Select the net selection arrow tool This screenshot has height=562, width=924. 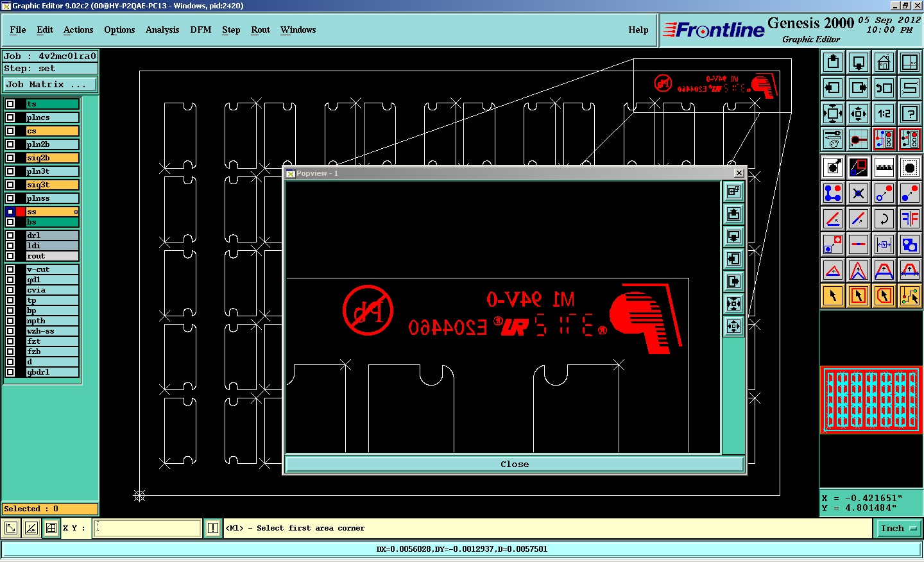(910, 296)
